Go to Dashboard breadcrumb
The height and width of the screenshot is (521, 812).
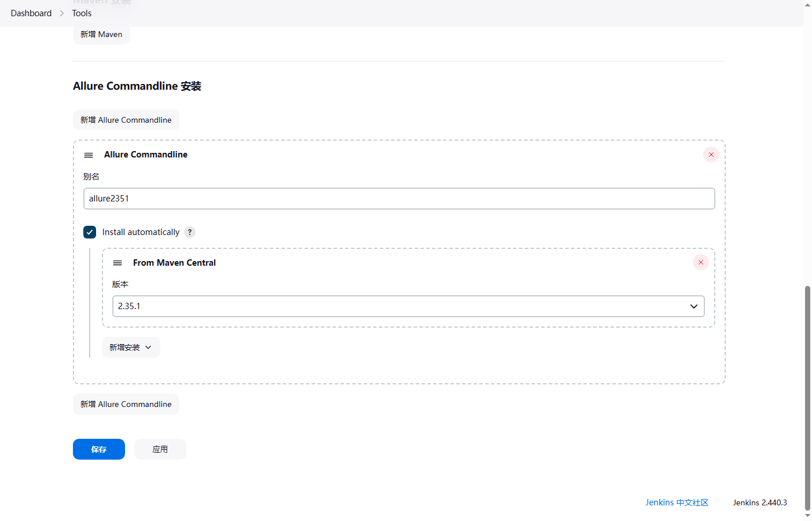tap(31, 13)
